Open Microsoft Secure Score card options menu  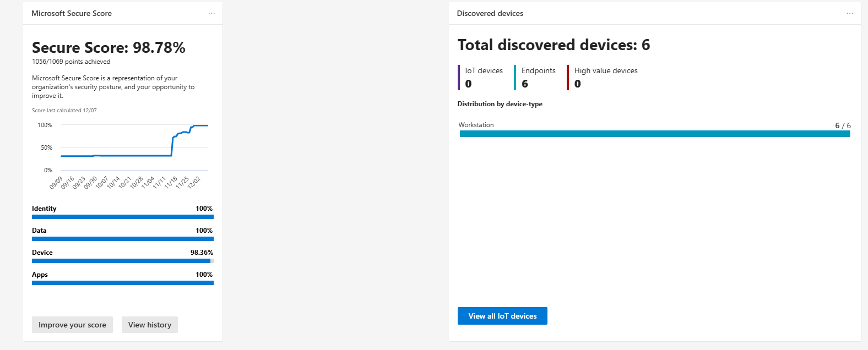[x=211, y=13]
